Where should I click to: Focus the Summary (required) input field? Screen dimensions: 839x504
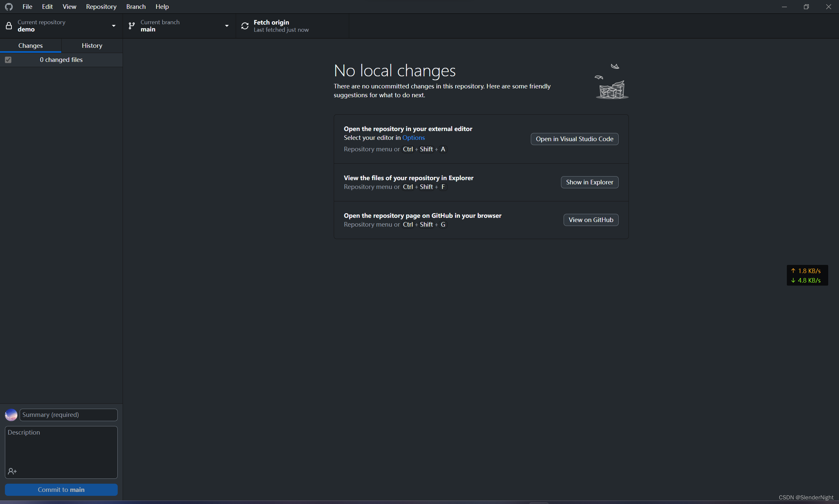68,415
